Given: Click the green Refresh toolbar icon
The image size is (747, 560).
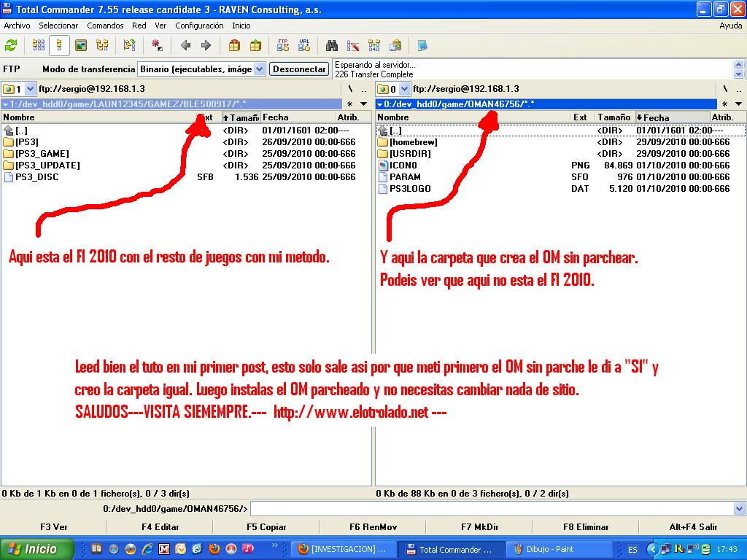Looking at the screenshot, I should point(11,46).
